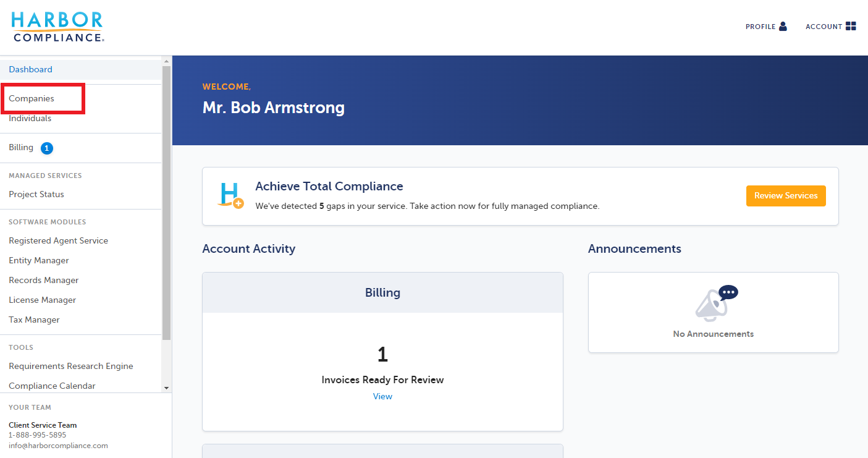Open the Profile user icon
868x458 pixels.
click(783, 27)
